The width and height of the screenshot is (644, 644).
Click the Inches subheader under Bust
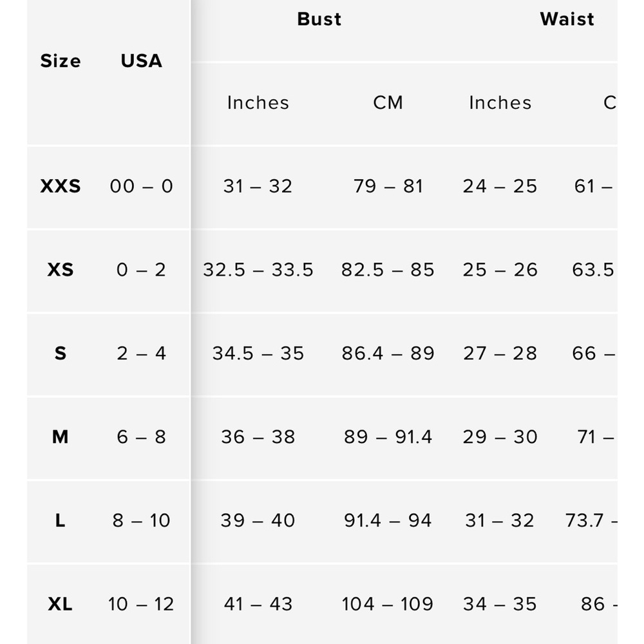(258, 103)
